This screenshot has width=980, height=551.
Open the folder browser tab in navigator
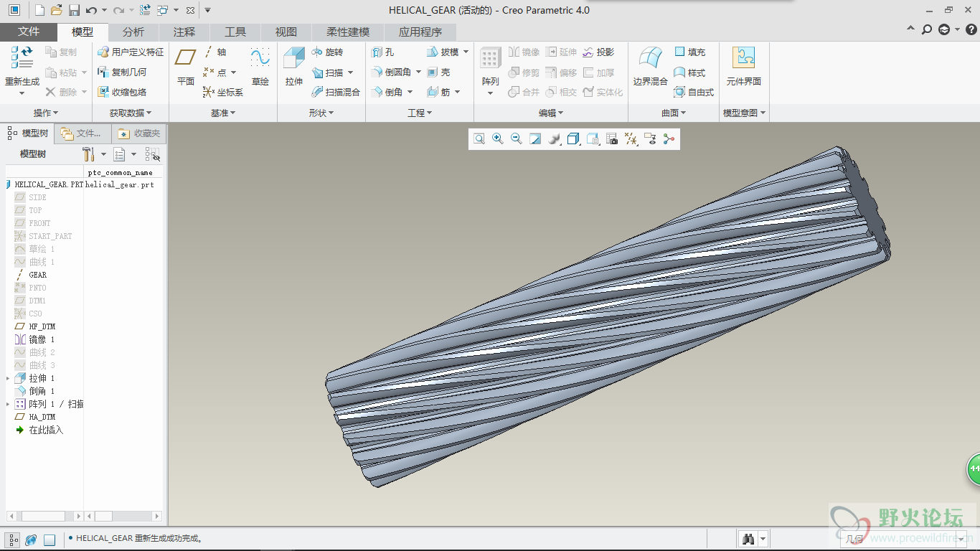tap(82, 133)
